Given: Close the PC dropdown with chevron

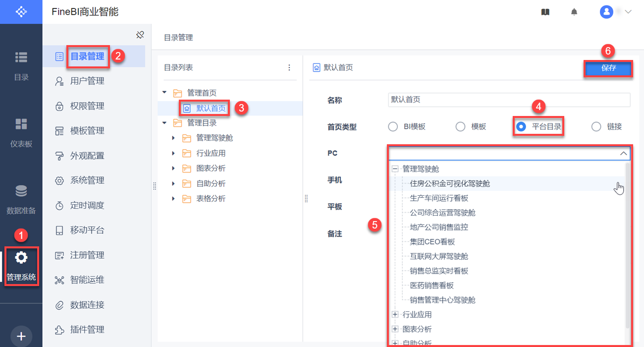Looking at the screenshot, I should pos(623,153).
